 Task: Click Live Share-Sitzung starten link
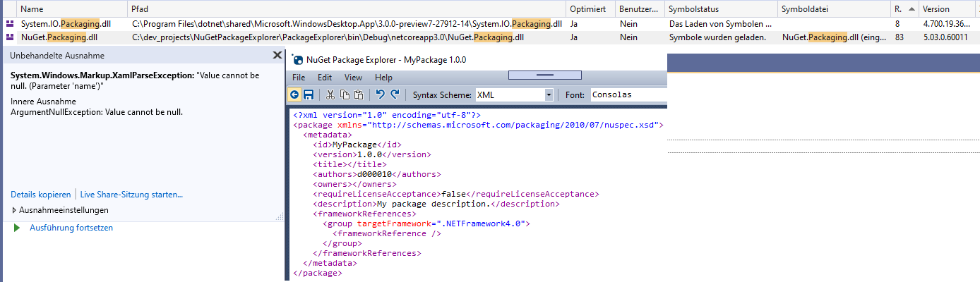(x=131, y=195)
